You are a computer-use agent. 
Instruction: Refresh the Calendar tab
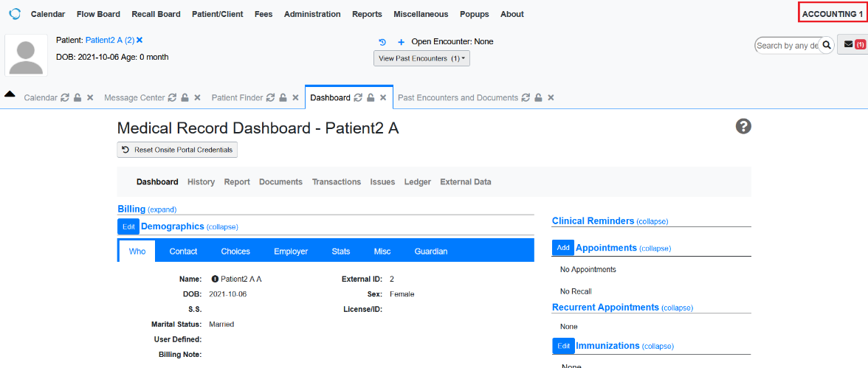click(x=65, y=98)
